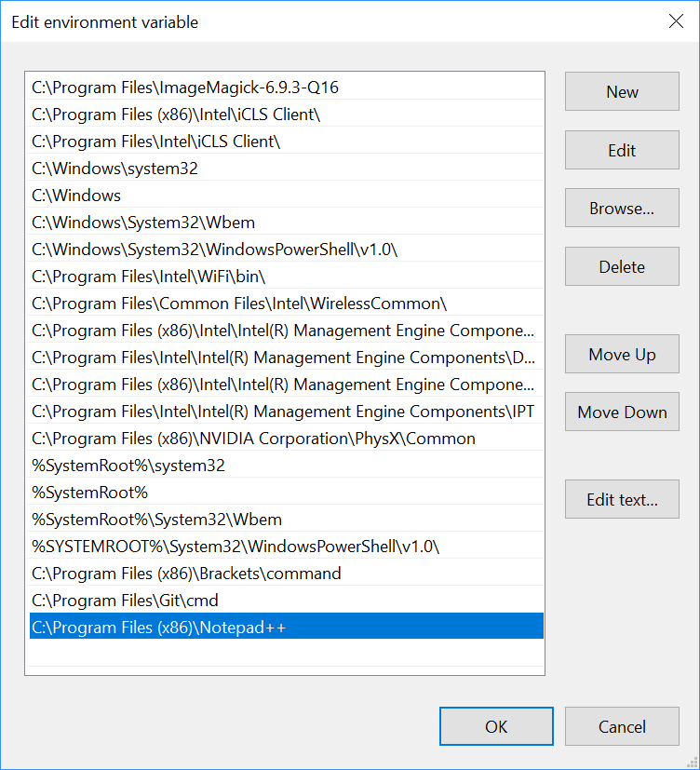The width and height of the screenshot is (700, 770).
Task: Select the ImageMagick-6.9.3-Q16 path entry
Action: (x=287, y=88)
